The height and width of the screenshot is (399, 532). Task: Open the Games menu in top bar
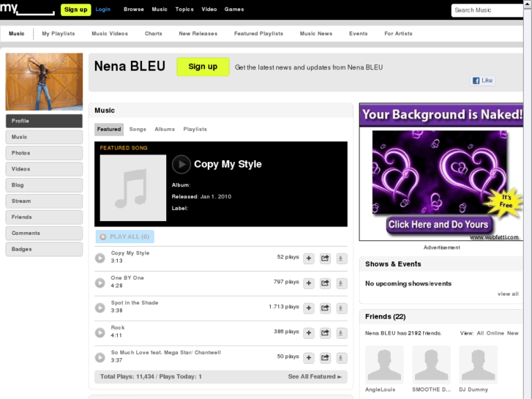(x=234, y=10)
